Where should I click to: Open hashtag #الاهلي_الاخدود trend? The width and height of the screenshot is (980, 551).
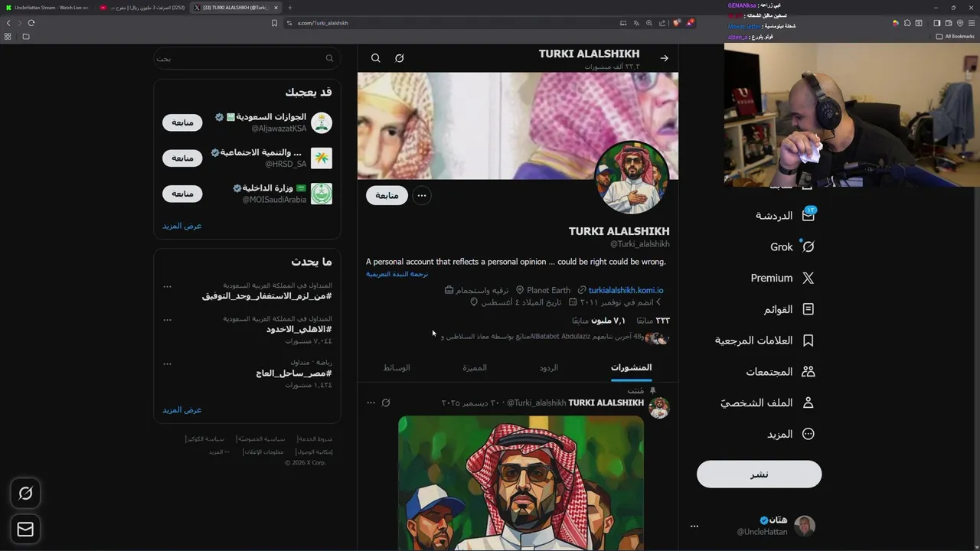point(299,329)
